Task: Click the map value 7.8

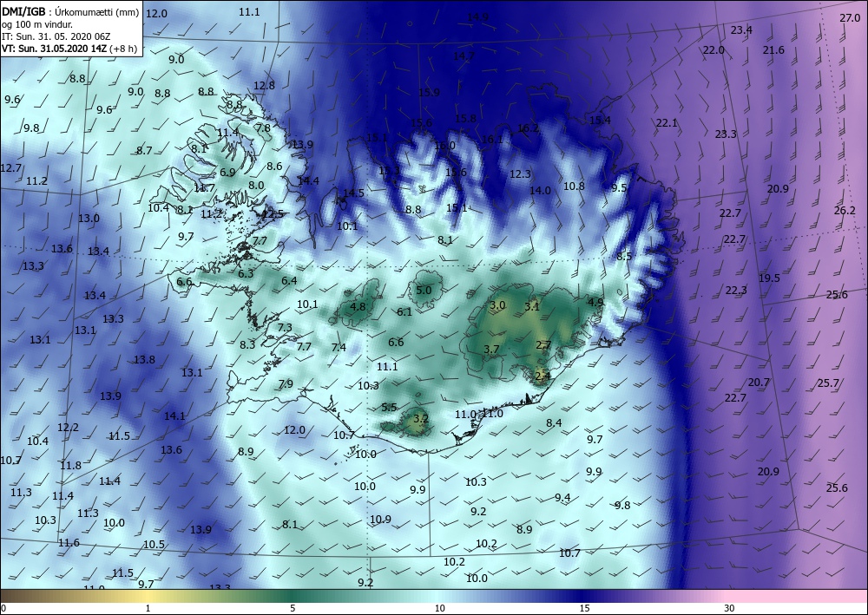Action: coord(263,128)
